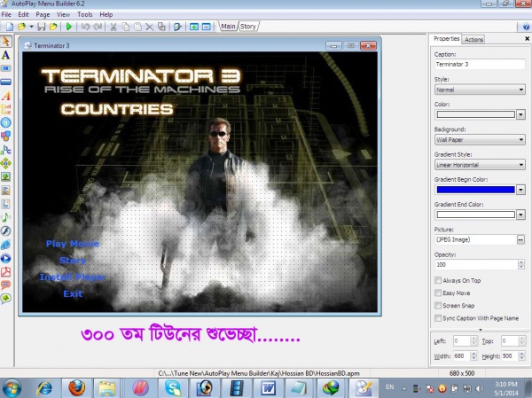Screen dimensions: 532x398
Task: Click the blue help icon at toolbar right
Action: tap(526, 27)
